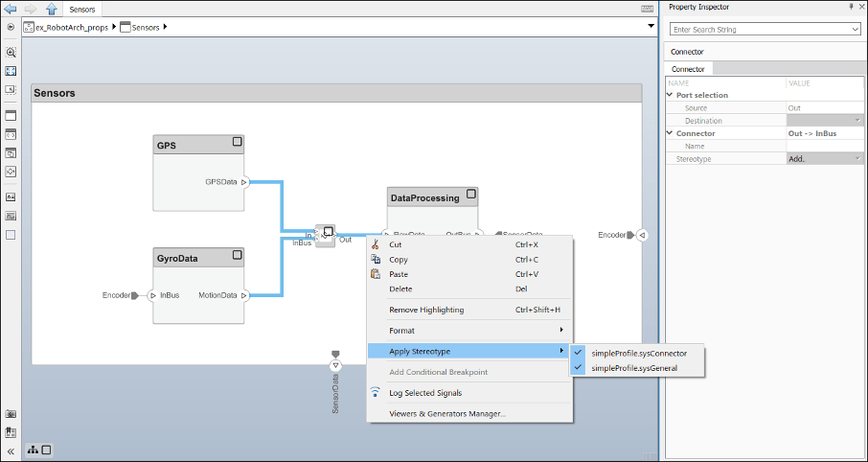Click the keyboard icon above the canvas
Screen dimensions: 868x462
647,9
